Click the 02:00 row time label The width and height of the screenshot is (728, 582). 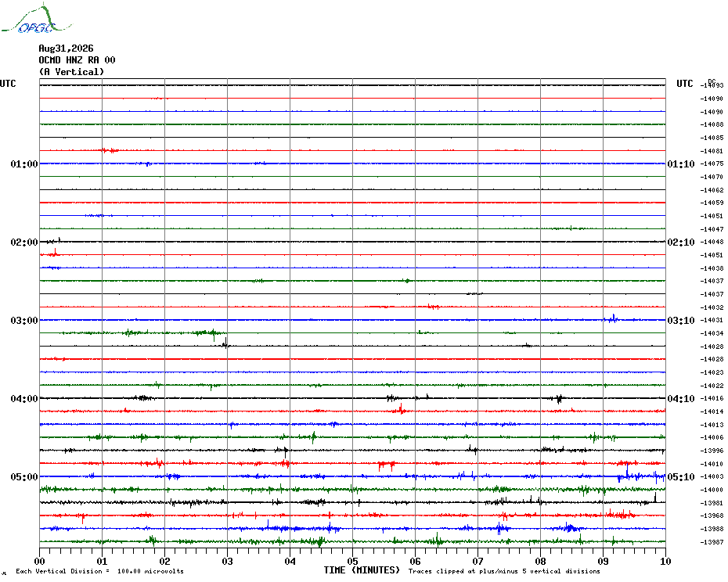(x=24, y=242)
